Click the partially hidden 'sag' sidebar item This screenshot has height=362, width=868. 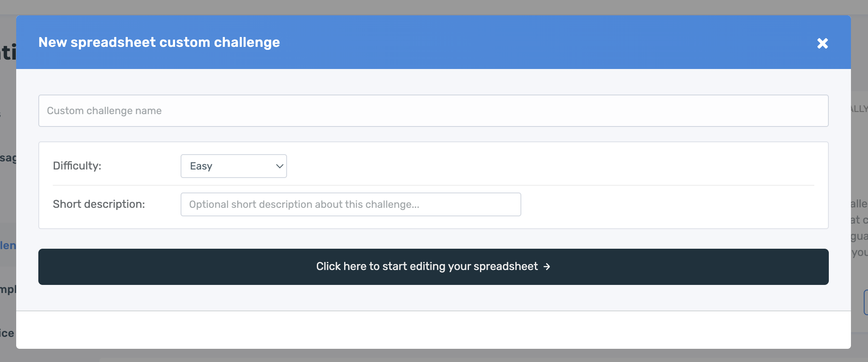[x=8, y=158]
